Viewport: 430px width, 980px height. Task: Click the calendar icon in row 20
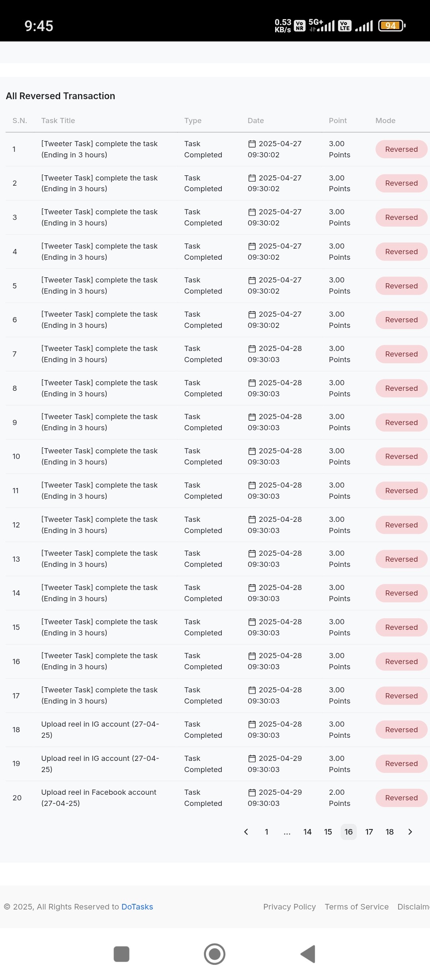[252, 792]
